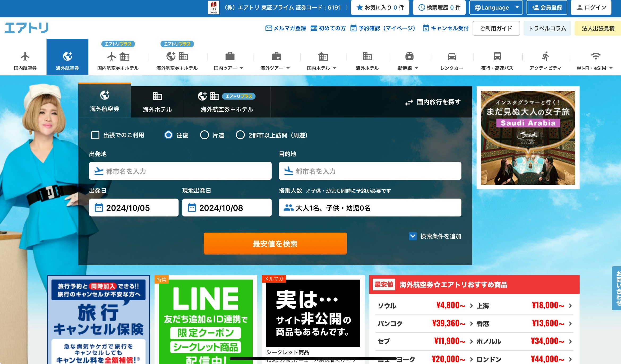
Task: Click the 現地出発日 calendar icon
Action: (192, 208)
